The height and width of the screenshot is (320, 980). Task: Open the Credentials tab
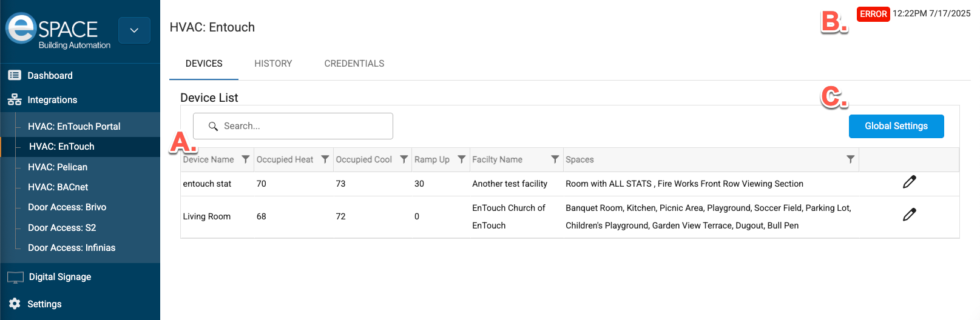(x=354, y=64)
